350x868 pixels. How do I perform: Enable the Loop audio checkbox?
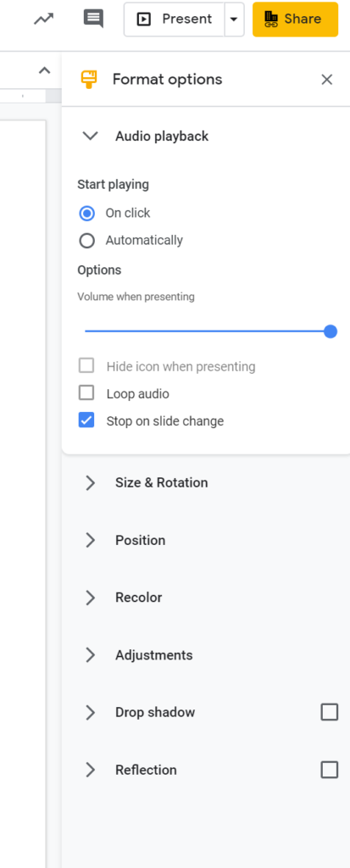point(86,393)
